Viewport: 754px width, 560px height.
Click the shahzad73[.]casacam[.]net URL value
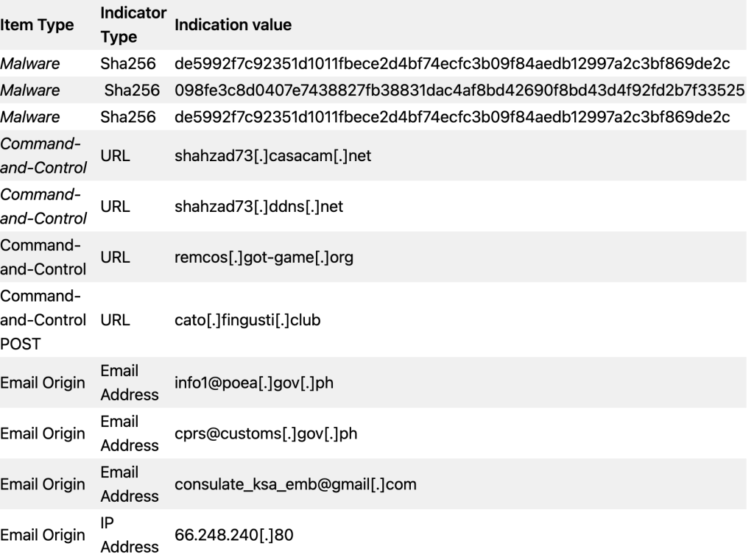[x=272, y=156]
